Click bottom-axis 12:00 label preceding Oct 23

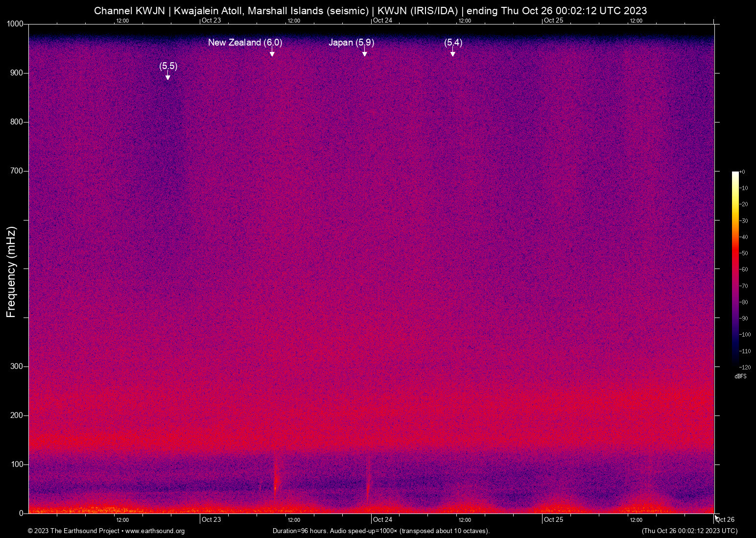click(x=122, y=520)
